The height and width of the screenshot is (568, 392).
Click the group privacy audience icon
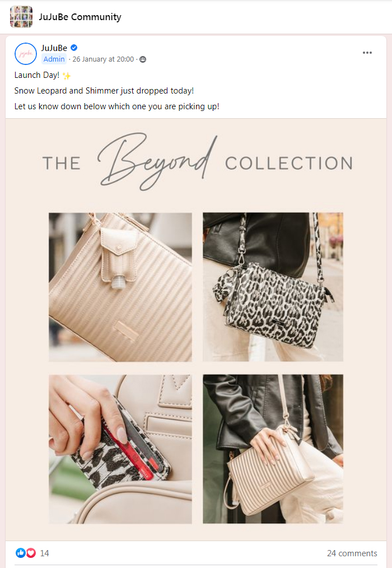(143, 59)
